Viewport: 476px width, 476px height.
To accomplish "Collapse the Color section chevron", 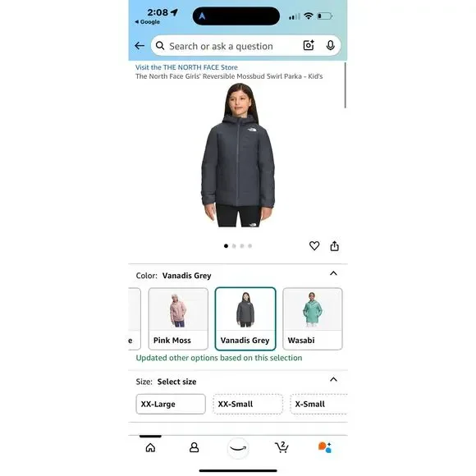I will (333, 273).
